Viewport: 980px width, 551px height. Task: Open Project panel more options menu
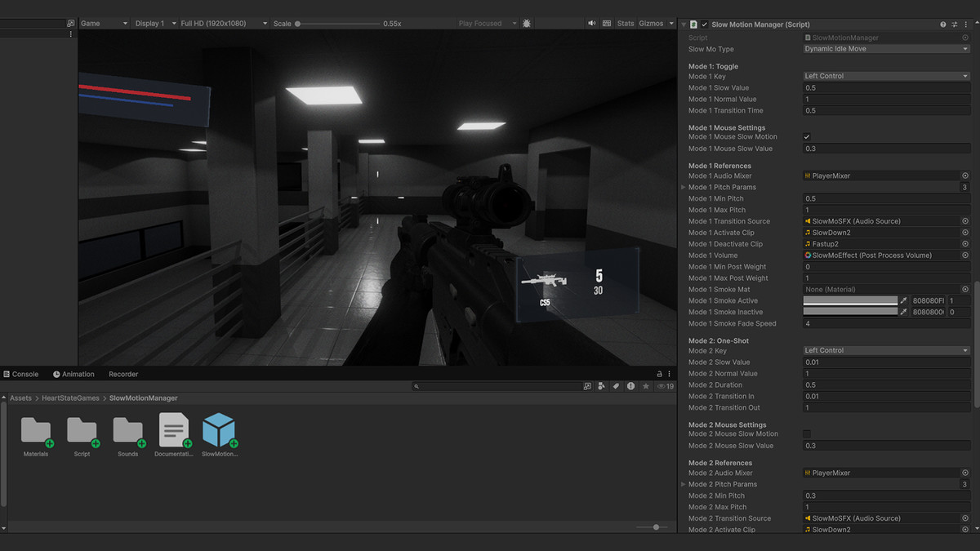[669, 374]
